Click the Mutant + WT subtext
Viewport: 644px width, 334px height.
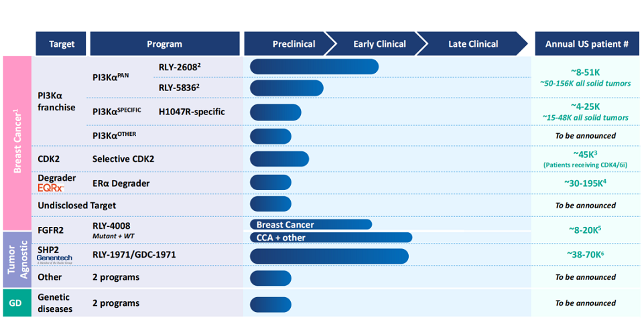113,236
